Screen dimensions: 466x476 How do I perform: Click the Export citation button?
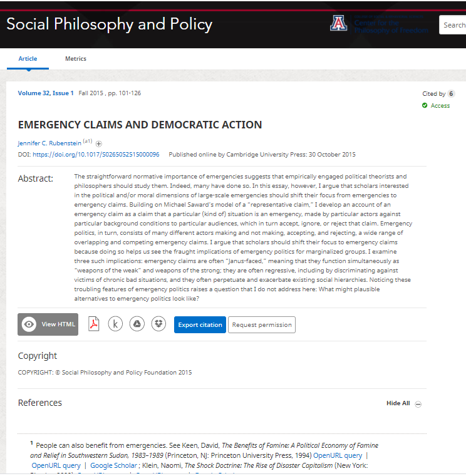[x=200, y=325]
